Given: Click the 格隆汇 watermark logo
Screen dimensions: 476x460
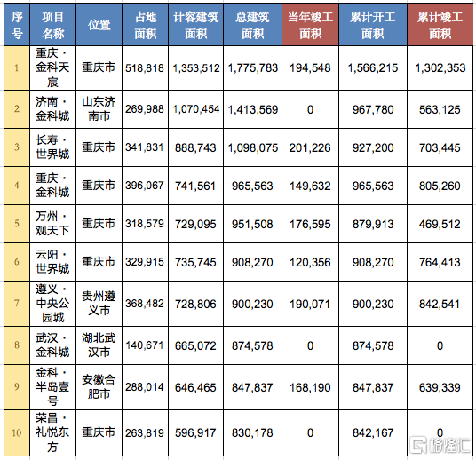Looking at the screenshot, I should click(440, 445).
